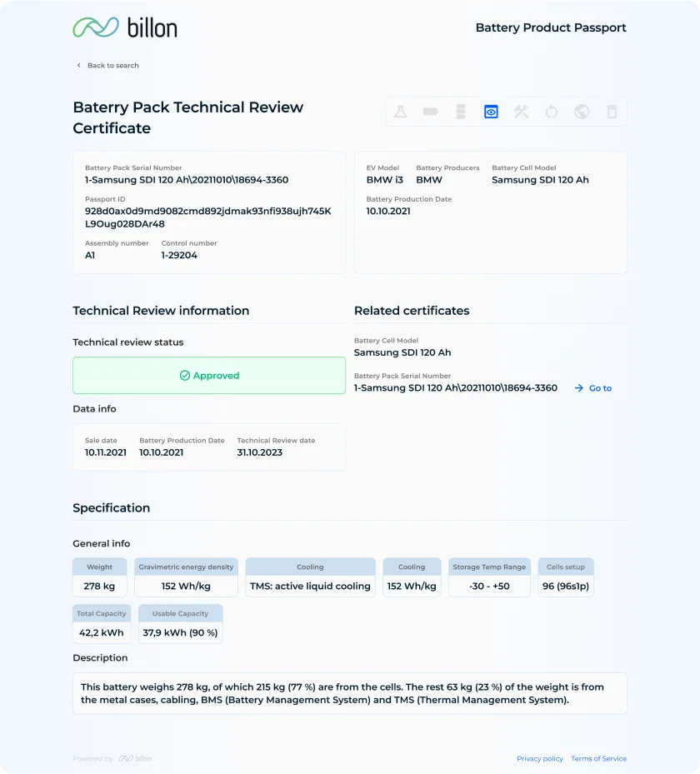This screenshot has height=774, width=700.
Task: Click the Technical Review information heading
Action: point(161,311)
